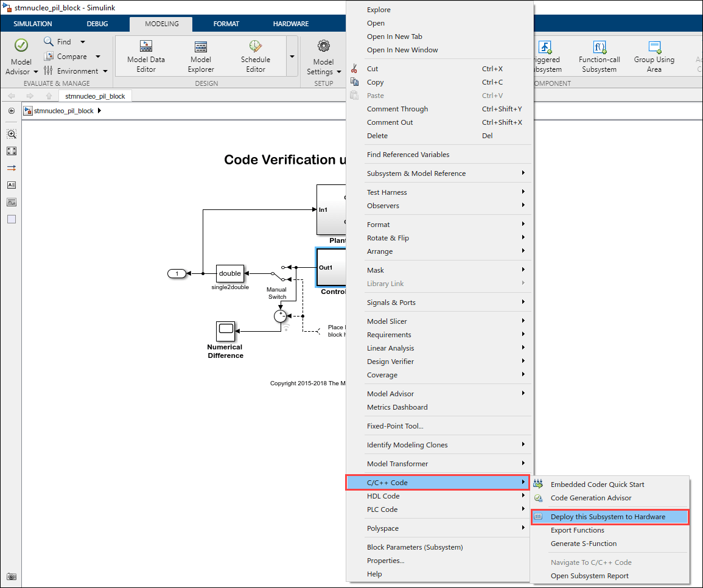Click the Fit to View palette icon
This screenshot has height=588, width=703.
pos(12,151)
